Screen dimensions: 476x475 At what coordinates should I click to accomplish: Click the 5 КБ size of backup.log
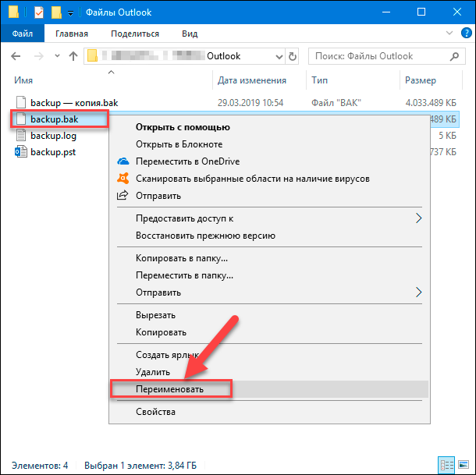447,136
